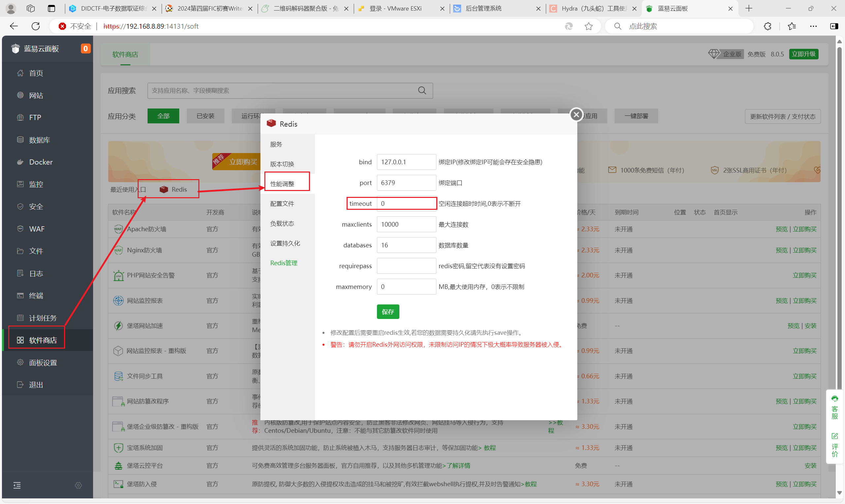Click the panel settings gear at sidebar bottom
Image resolution: width=845 pixels, height=504 pixels.
[x=78, y=485]
